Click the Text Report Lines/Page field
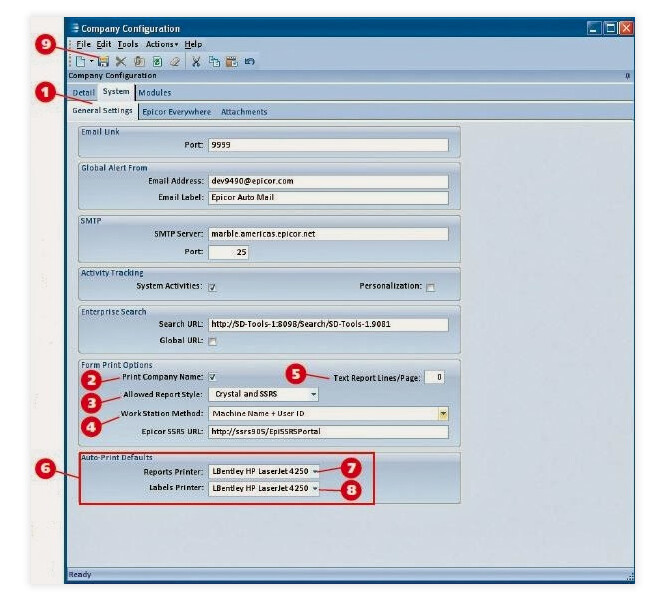Image resolution: width=663 pixels, height=596 pixels. (434, 377)
